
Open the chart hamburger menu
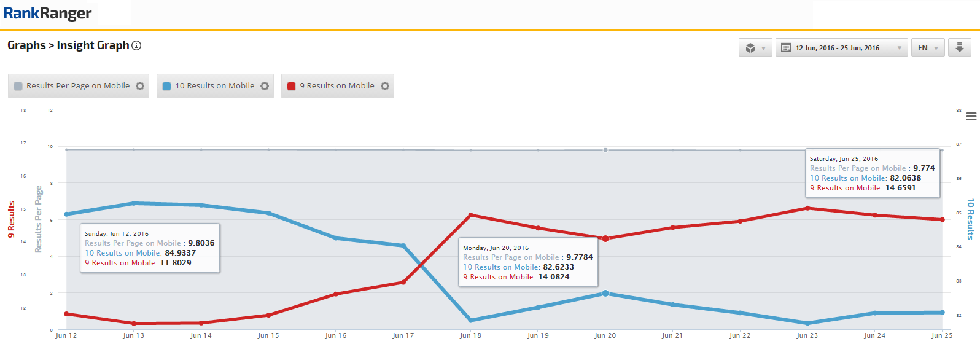[971, 116]
